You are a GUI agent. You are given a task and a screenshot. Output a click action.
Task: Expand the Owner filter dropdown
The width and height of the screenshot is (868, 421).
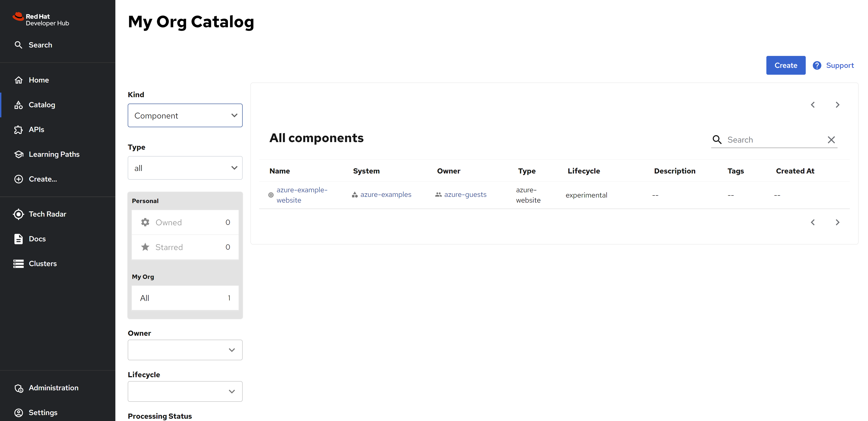pyautogui.click(x=185, y=350)
